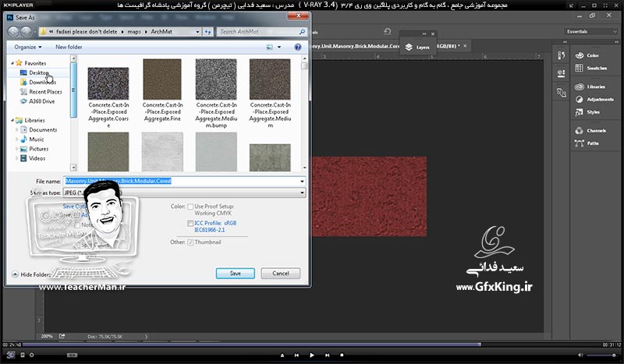Click the 3D icon in KMPlayer bottom bar
The width and height of the screenshot is (624, 364).
[x=11, y=355]
